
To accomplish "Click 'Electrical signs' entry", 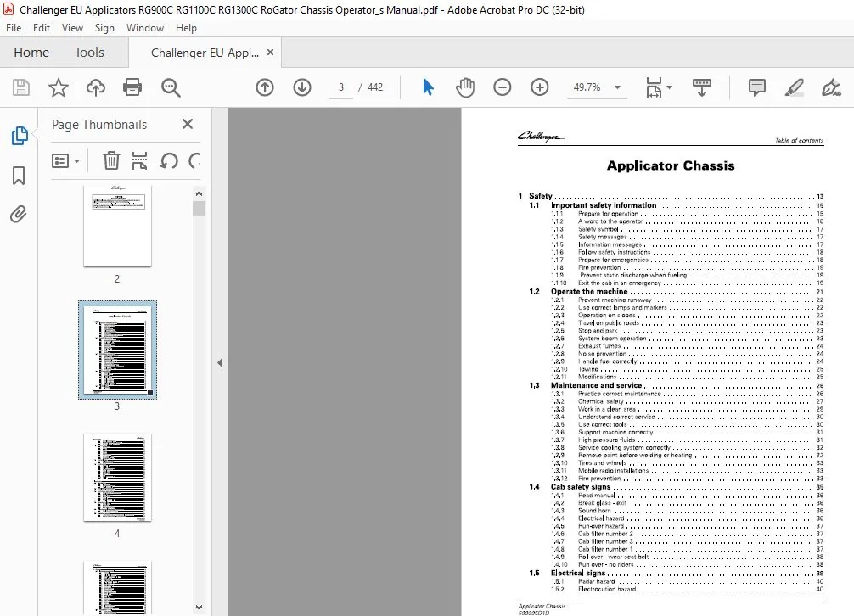I will click(677, 573).
